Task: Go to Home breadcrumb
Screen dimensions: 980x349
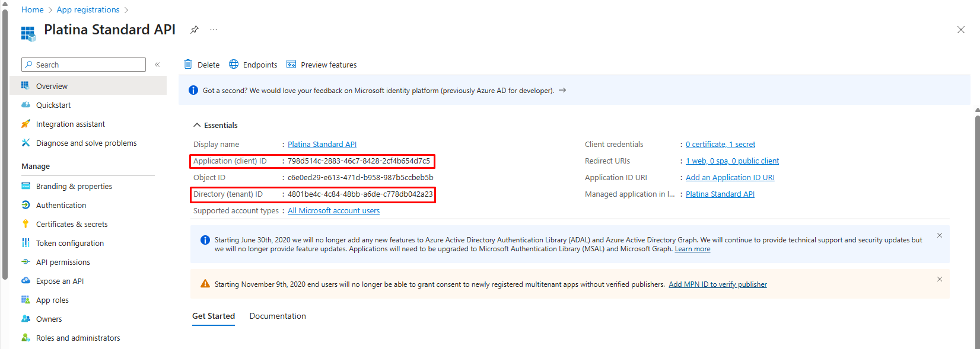Action: [33, 9]
